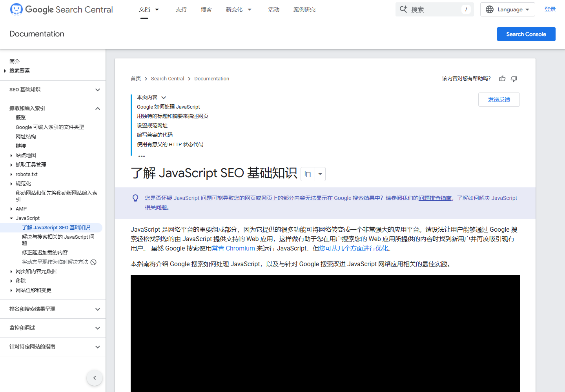This screenshot has height=392, width=565.
Task: Expand the 搜索要素 tree item
Action: point(5,71)
